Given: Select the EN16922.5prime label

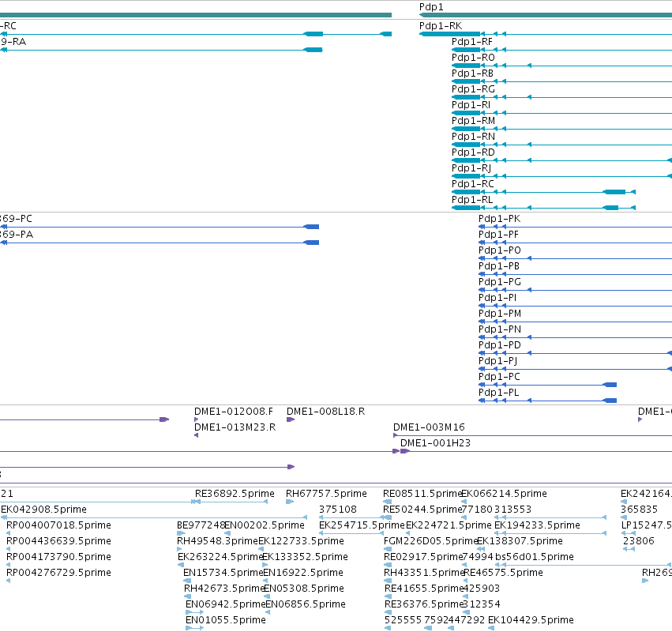Looking at the screenshot, I should (303, 574).
